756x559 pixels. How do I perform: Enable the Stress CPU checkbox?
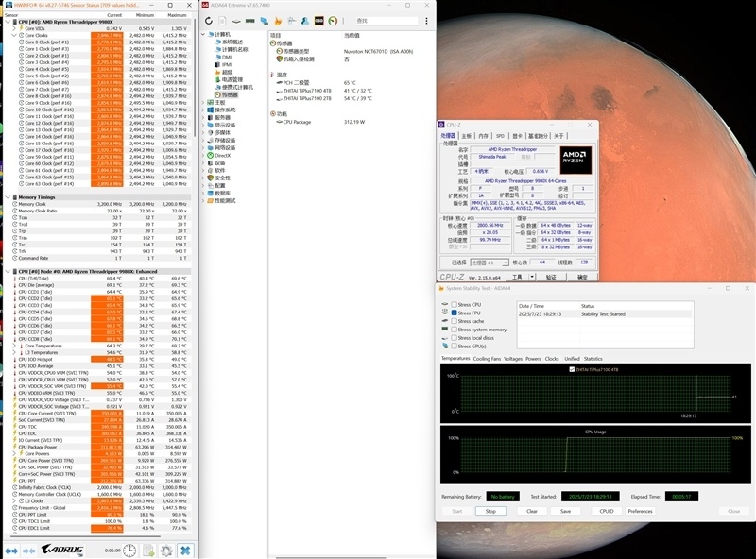[455, 305]
